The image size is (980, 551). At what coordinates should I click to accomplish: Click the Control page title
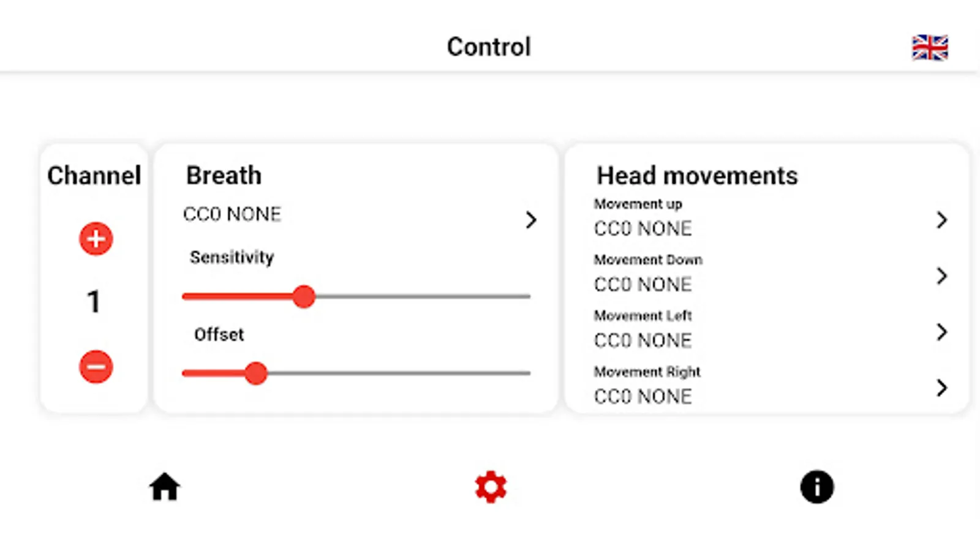489,47
